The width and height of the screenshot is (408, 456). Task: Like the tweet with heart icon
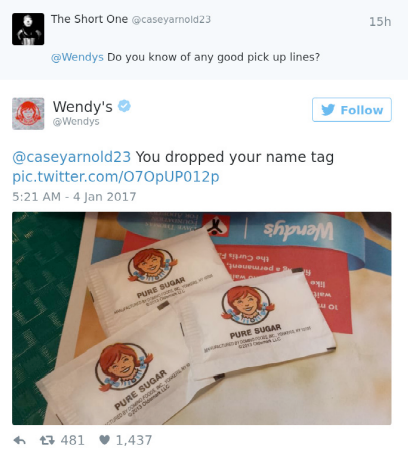pyautogui.click(x=104, y=440)
